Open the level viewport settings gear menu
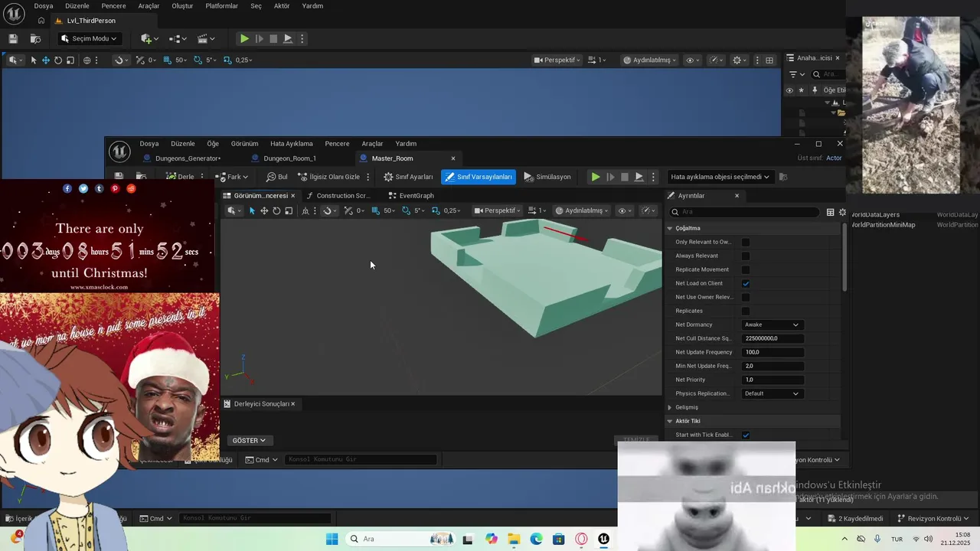This screenshot has width=980, height=551. point(740,60)
